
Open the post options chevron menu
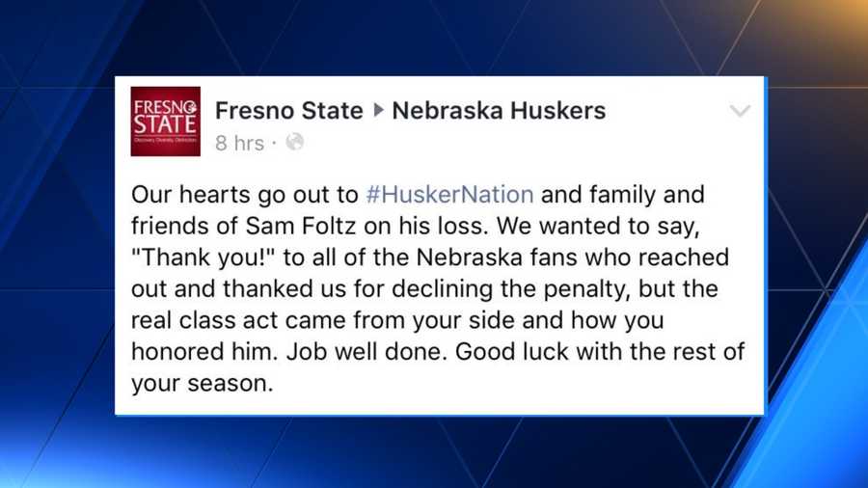pos(740,111)
